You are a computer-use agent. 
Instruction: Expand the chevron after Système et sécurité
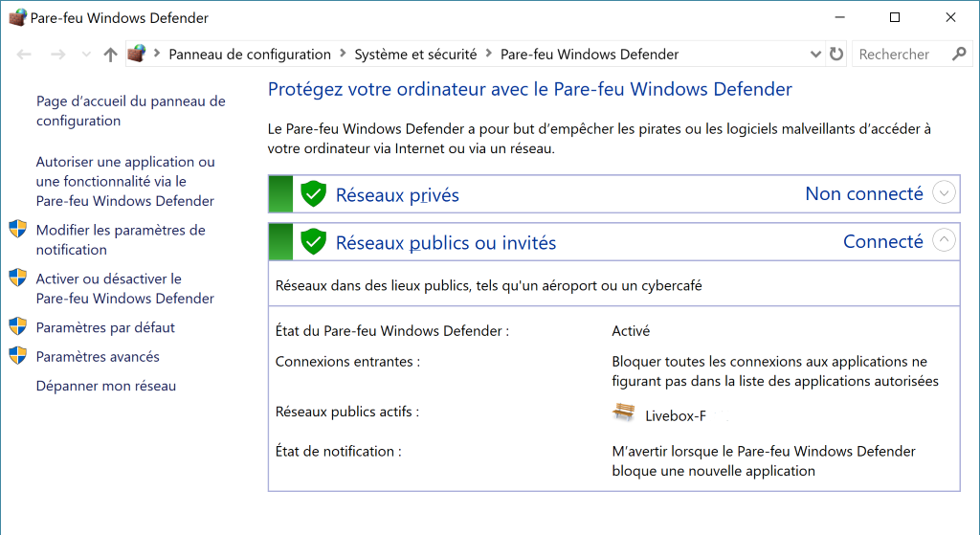tap(489, 55)
